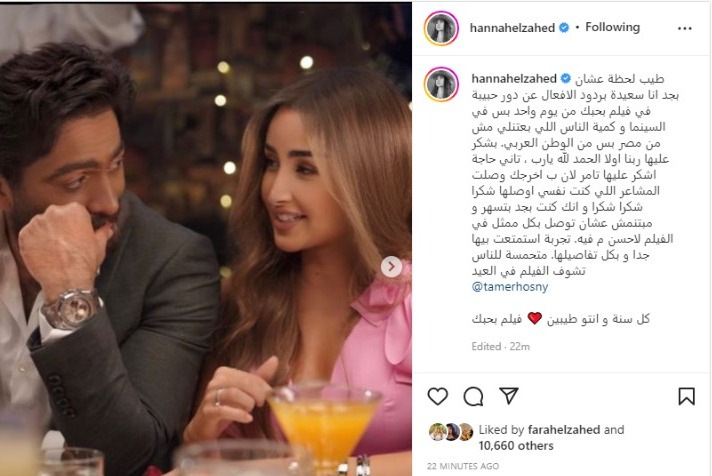The height and width of the screenshot is (476, 712).
Task: Click the verified badge in header
Action: pos(564,28)
